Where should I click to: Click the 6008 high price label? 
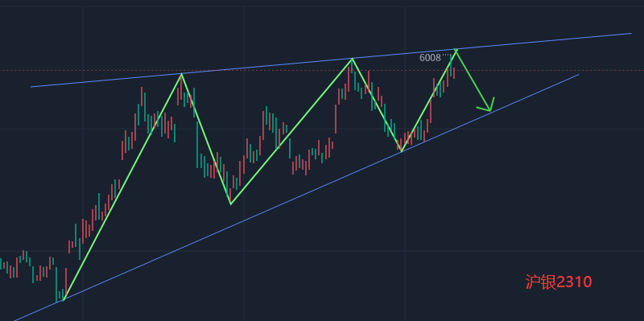tap(430, 58)
